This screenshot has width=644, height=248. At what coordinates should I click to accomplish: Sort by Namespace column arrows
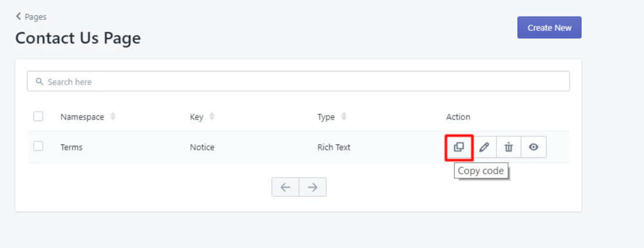click(x=113, y=116)
